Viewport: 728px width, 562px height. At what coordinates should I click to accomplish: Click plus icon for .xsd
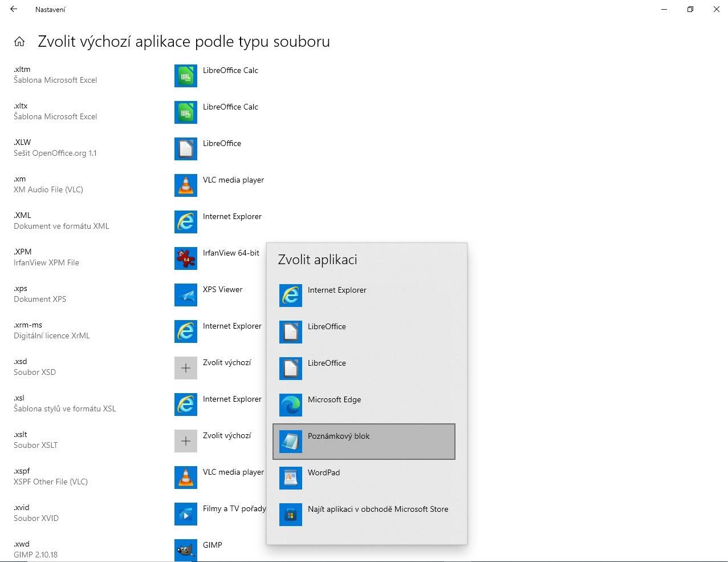click(x=186, y=368)
